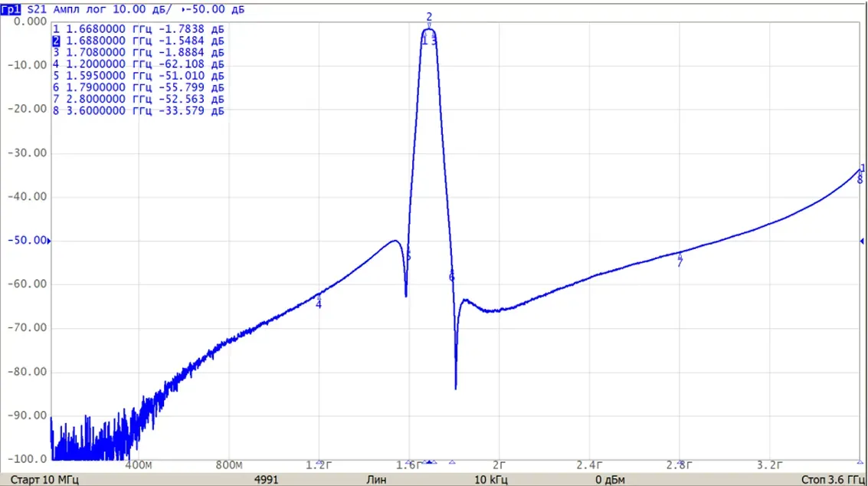Viewport: 868px width, 486px height.
Task: Select marker 3 row at 1.7080000 ГГц
Action: pyautogui.click(x=139, y=52)
